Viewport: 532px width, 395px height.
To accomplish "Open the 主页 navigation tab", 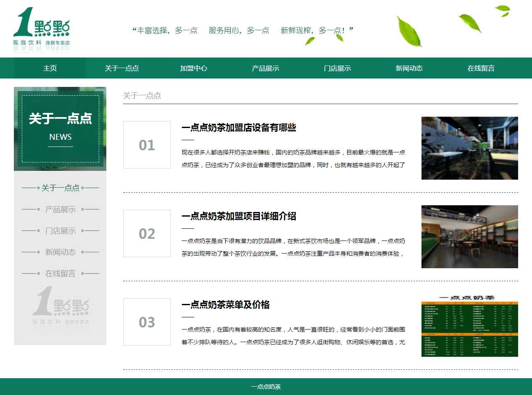I will (50, 68).
